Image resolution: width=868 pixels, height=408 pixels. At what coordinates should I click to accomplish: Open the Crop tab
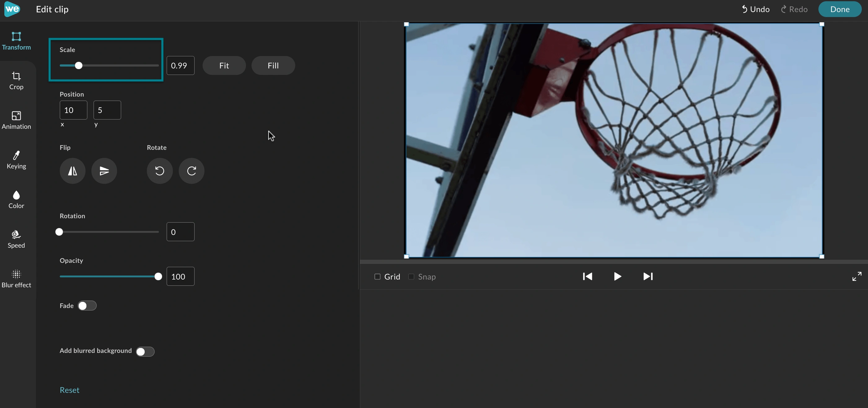[16, 81]
